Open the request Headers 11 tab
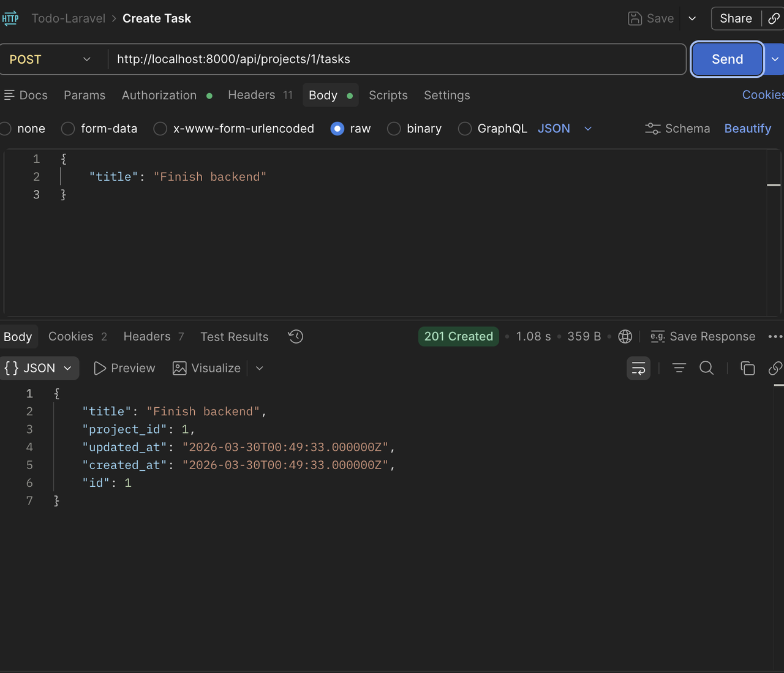Image resolution: width=784 pixels, height=673 pixels. click(x=260, y=95)
